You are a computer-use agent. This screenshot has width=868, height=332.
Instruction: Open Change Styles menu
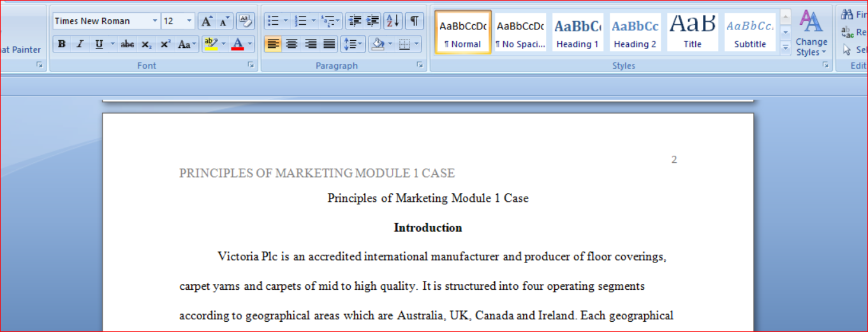(x=811, y=33)
